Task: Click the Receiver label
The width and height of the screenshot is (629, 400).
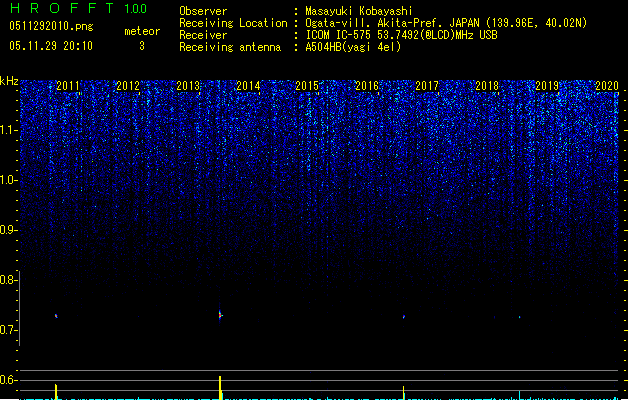Action: (x=203, y=35)
